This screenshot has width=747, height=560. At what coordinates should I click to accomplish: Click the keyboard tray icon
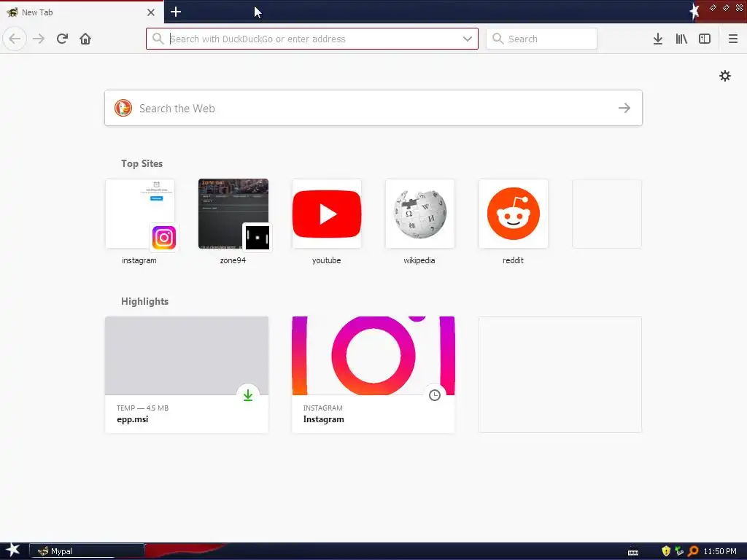tap(633, 553)
